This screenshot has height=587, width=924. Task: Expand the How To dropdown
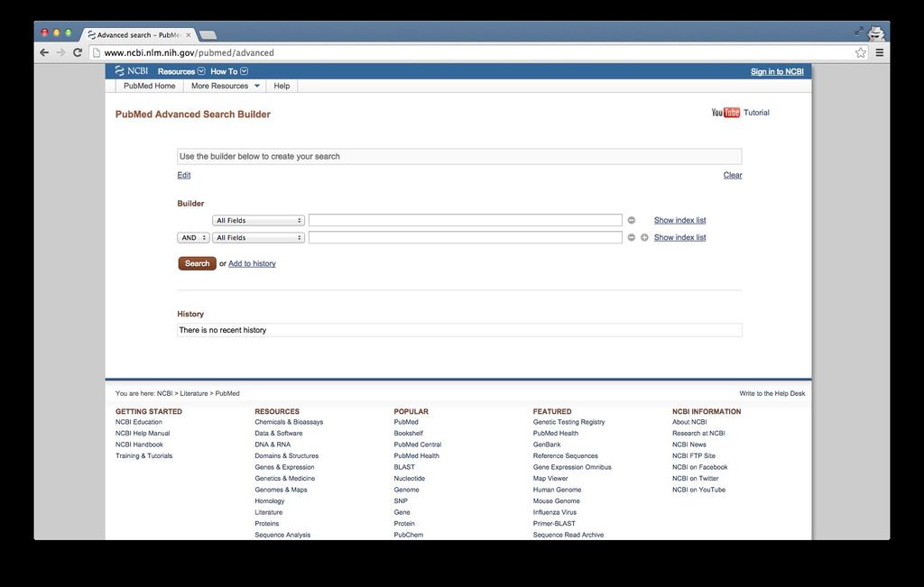click(229, 71)
